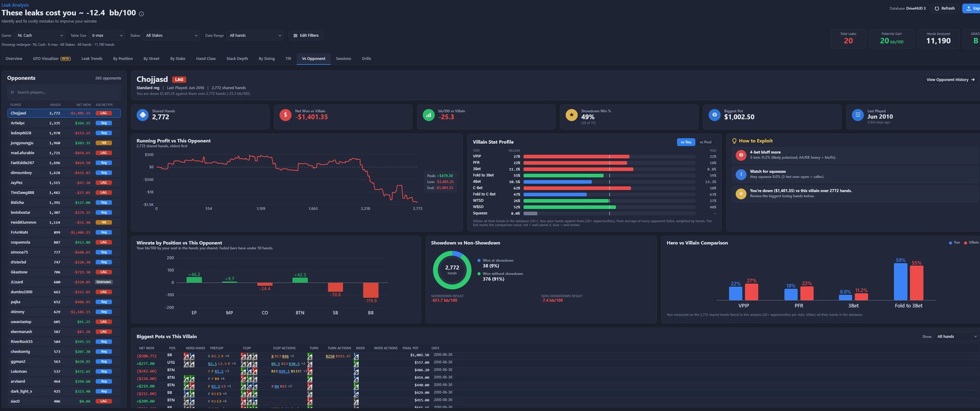Open the Show dropdown in Biggest Pots table

[x=957, y=336]
